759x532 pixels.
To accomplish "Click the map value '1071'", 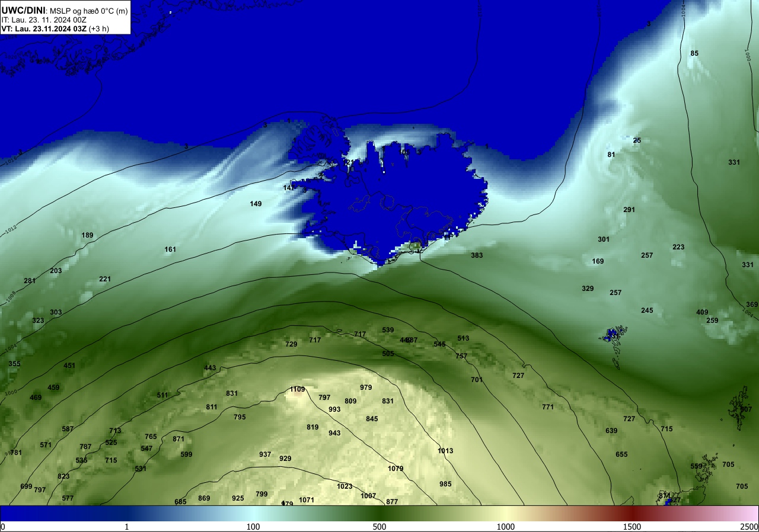I will (307, 500).
